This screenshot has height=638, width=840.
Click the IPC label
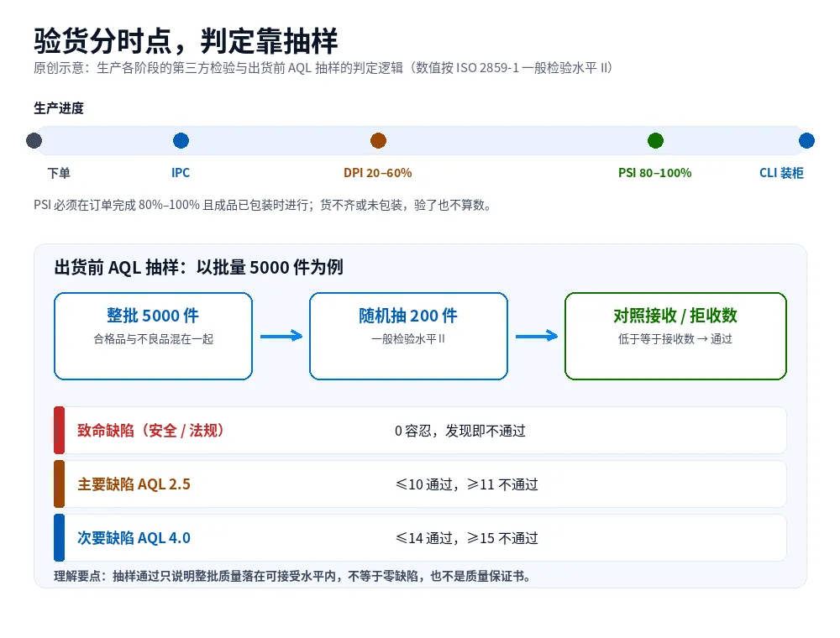pyautogui.click(x=181, y=173)
